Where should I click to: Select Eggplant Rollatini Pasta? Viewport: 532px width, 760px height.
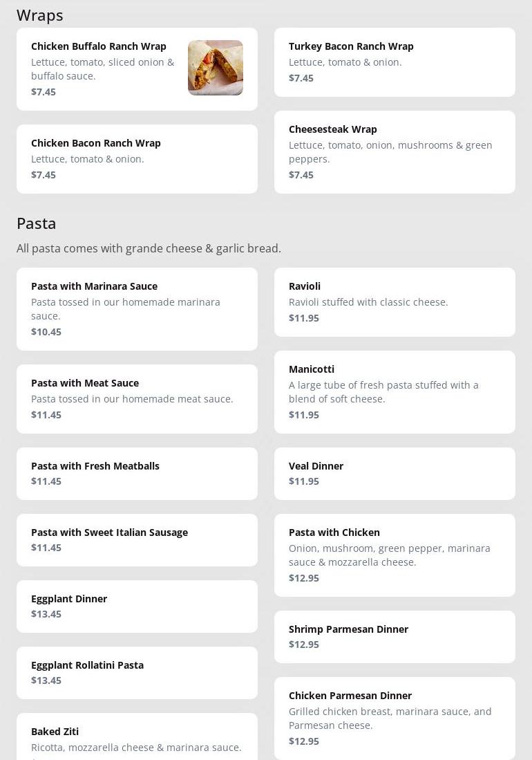(x=137, y=673)
